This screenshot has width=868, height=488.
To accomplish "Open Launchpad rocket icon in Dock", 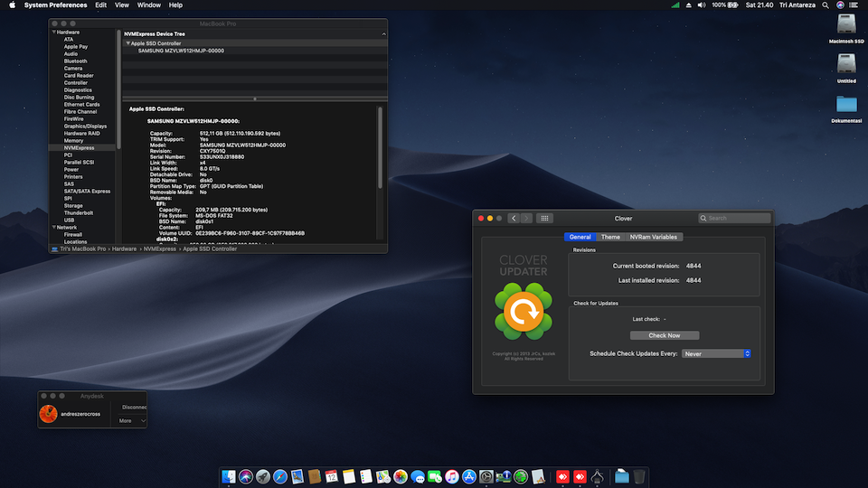I will point(263,476).
